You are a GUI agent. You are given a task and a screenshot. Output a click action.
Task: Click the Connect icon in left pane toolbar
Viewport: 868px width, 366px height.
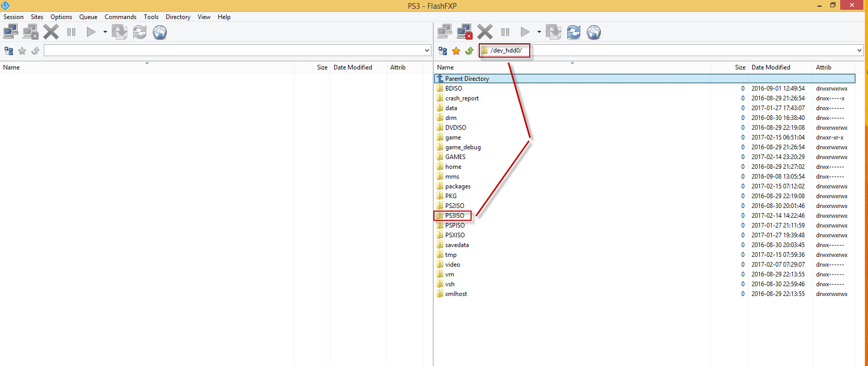[x=10, y=32]
